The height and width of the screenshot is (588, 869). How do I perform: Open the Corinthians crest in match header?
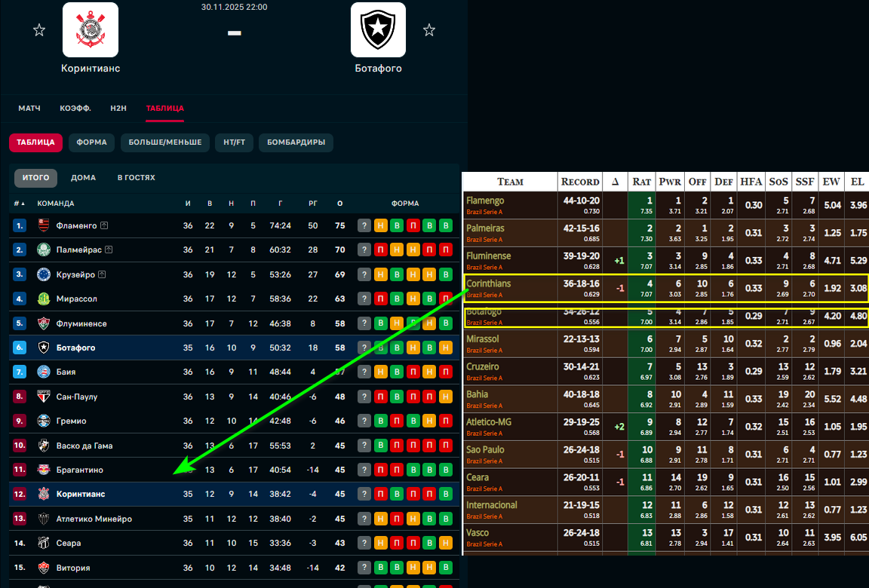tap(91, 30)
